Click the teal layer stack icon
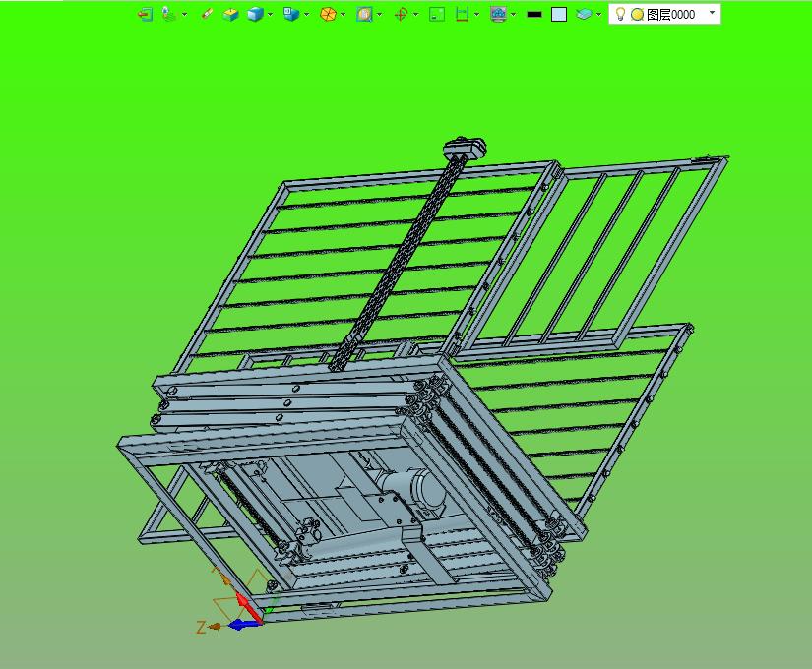Screen dimensions: 812x669 pos(584,15)
